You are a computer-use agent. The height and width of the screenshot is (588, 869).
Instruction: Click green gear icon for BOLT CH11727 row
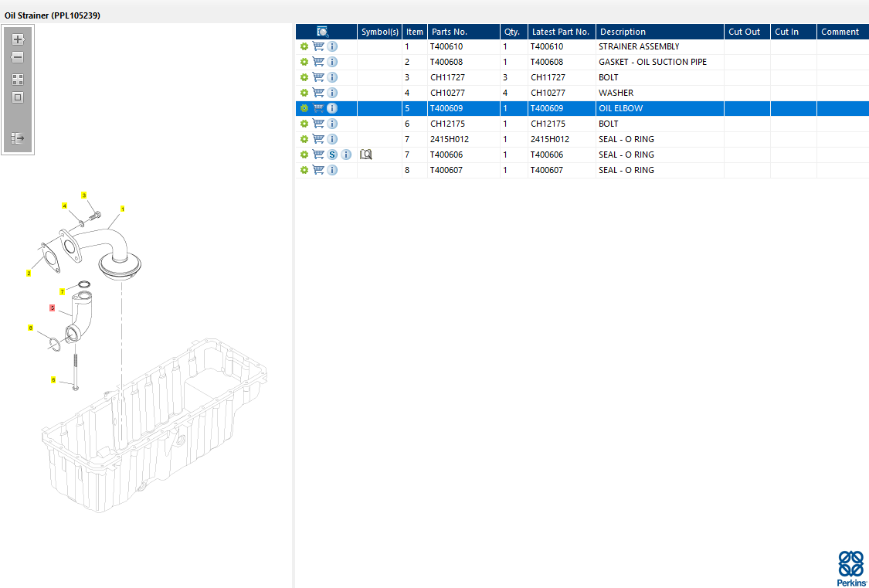[x=304, y=77]
